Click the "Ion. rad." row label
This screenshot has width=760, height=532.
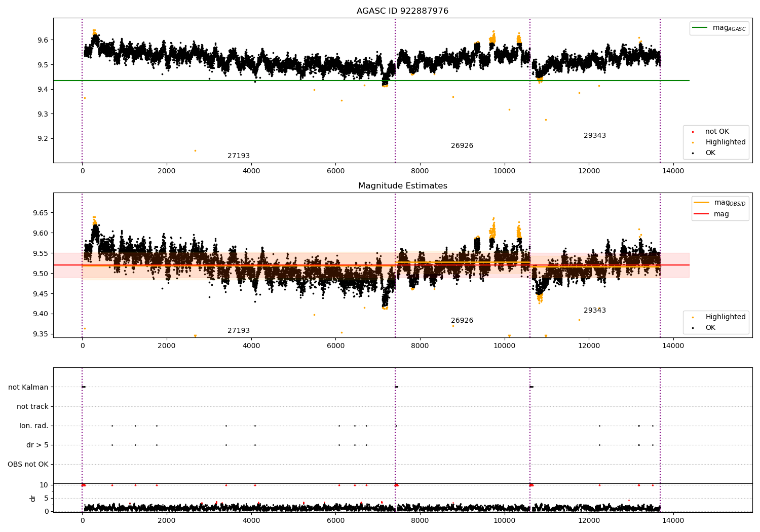click(x=34, y=426)
